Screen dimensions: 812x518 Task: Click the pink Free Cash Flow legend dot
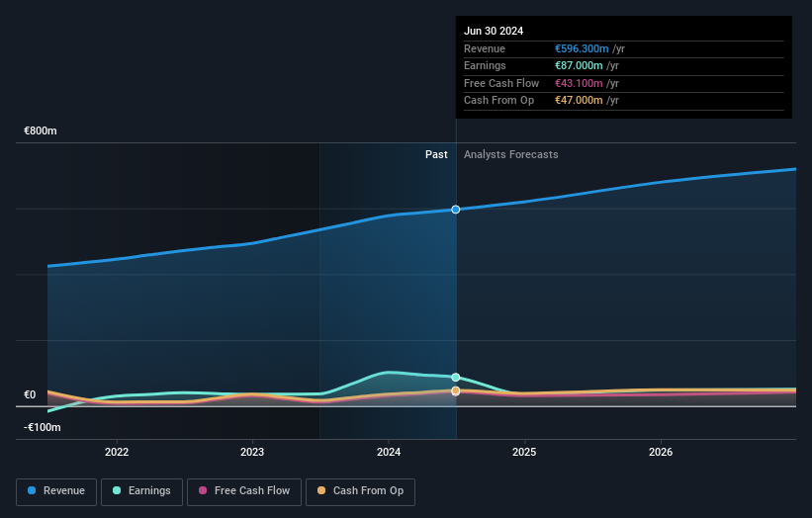pyautogui.click(x=203, y=490)
